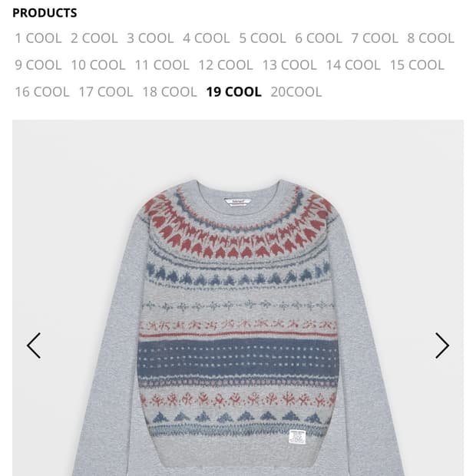The height and width of the screenshot is (476, 476).
Task: View the 14 COOL product
Action: [x=353, y=65]
